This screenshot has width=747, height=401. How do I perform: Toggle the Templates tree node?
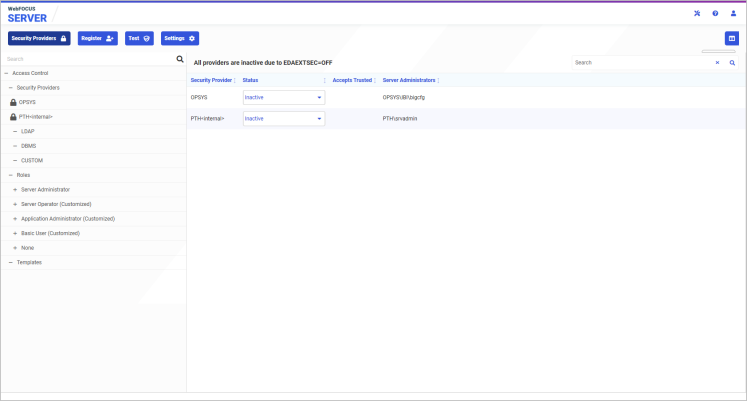coord(10,262)
